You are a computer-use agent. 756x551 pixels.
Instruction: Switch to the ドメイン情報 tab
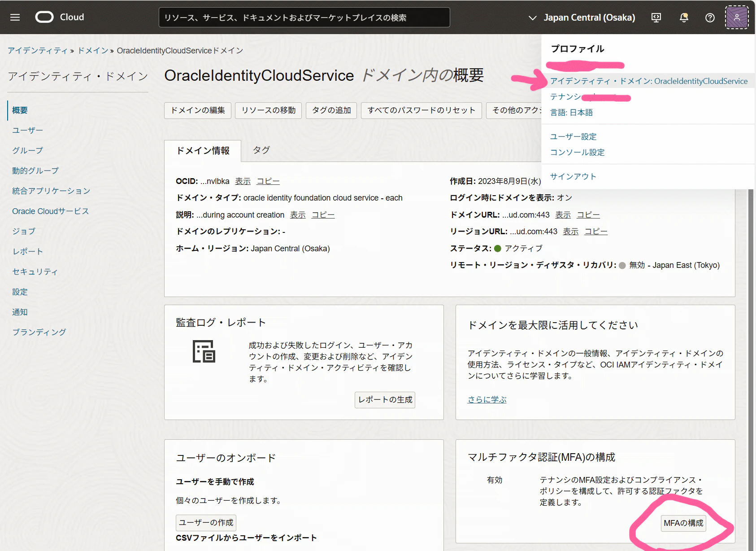tap(203, 151)
